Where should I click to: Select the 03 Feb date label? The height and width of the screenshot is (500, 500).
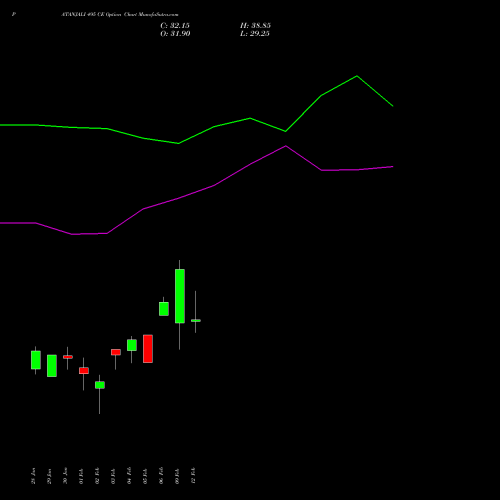pyautogui.click(x=113, y=476)
